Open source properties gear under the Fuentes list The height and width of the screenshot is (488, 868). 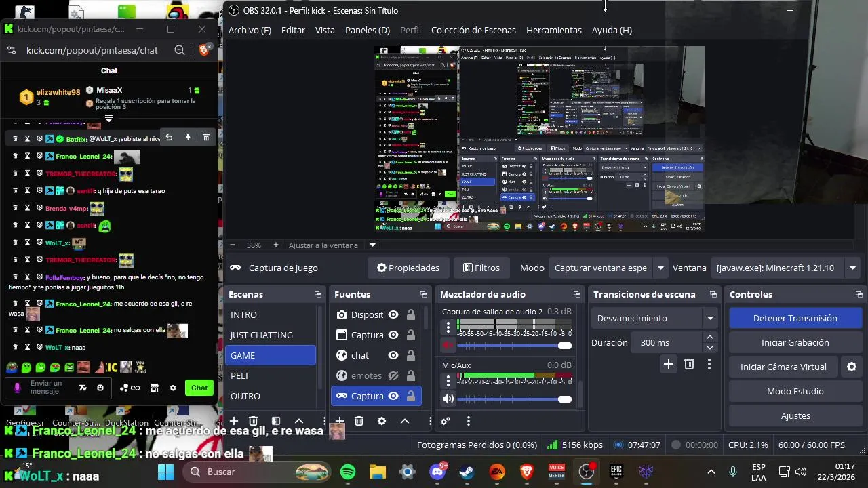coord(382,421)
